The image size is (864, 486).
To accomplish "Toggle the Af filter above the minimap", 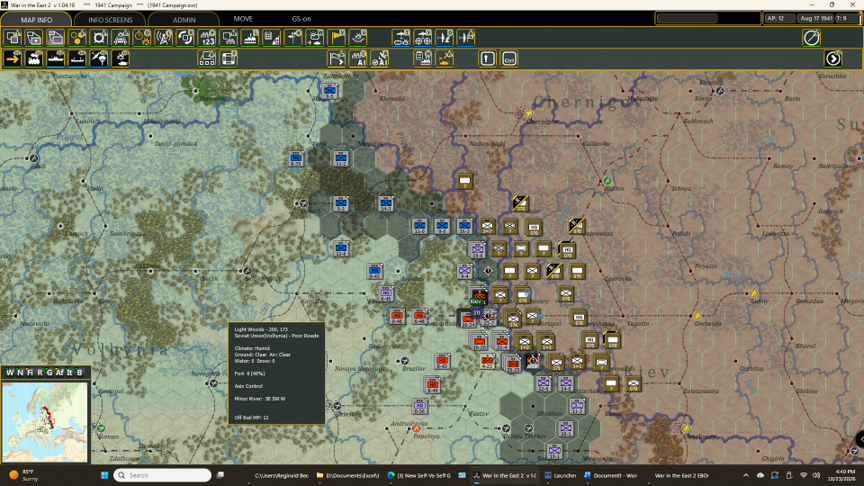I will (60, 372).
